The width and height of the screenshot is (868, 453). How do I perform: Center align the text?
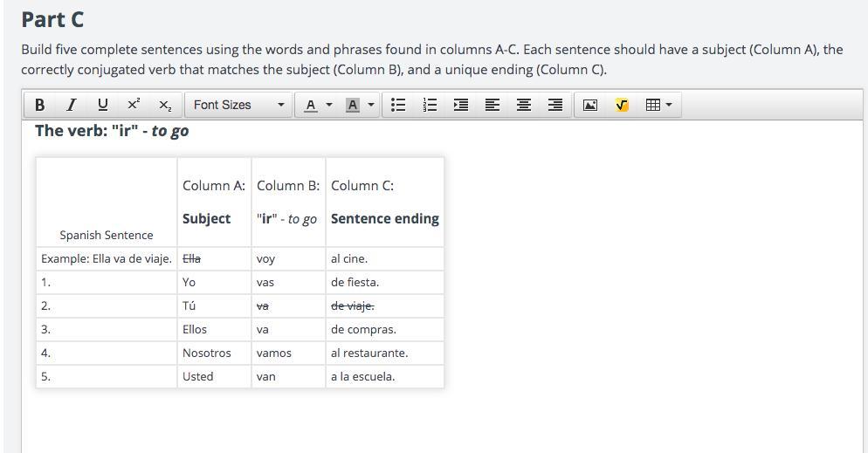(524, 105)
